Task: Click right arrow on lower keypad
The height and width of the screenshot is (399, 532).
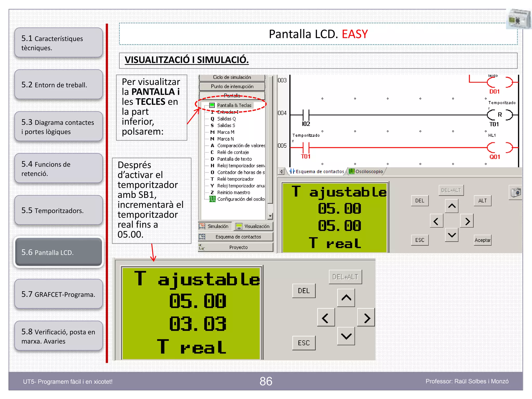Action: pyautogui.click(x=366, y=318)
